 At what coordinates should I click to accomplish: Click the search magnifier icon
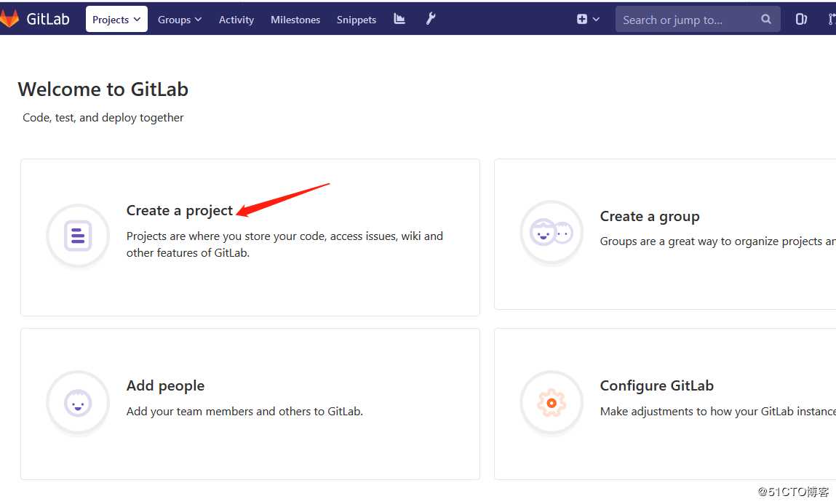pyautogui.click(x=766, y=19)
